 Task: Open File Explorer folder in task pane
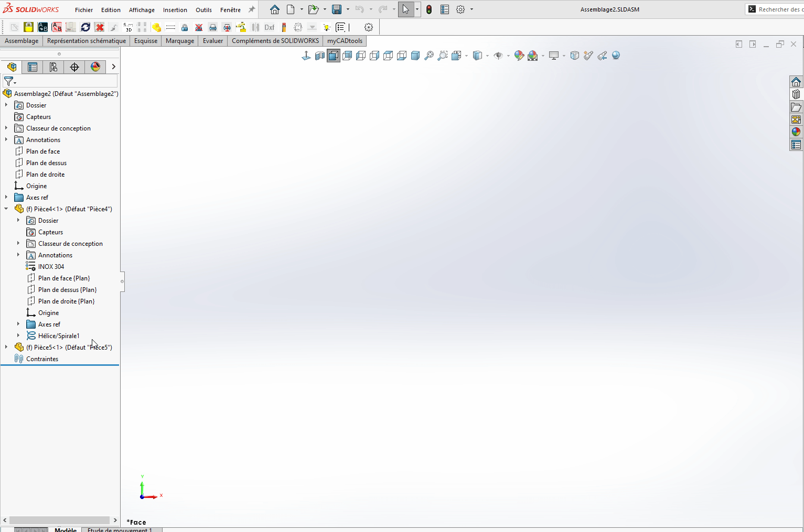tap(796, 107)
